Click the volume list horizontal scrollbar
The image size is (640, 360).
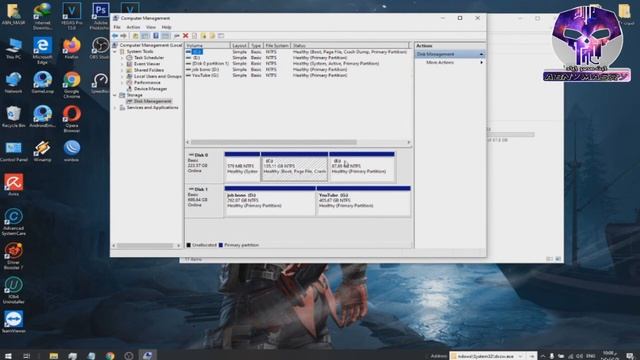click(x=273, y=142)
